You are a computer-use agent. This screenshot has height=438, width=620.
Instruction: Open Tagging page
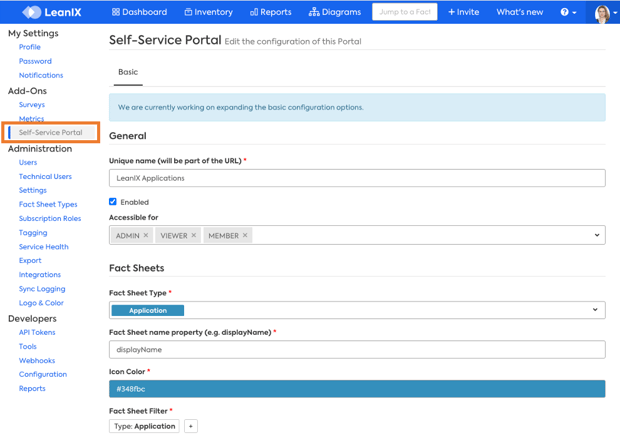tap(33, 232)
